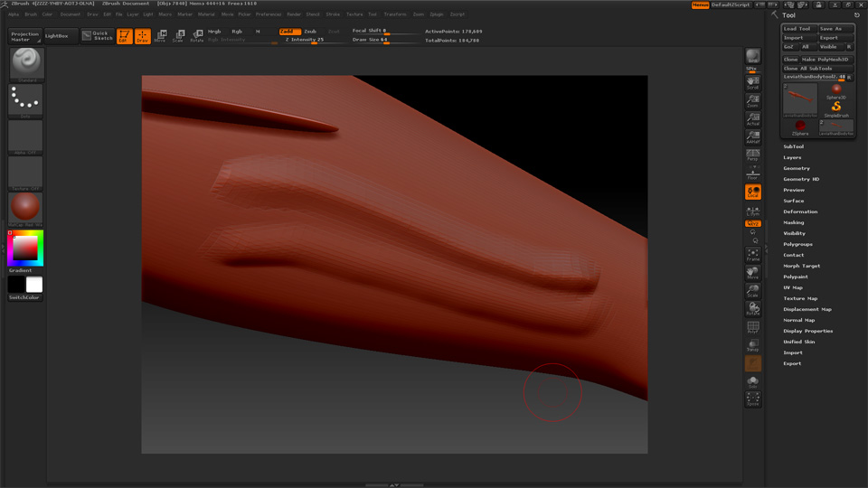Toggle PolyF polyframe display icon
Screen dimensions: 868x488
click(753, 327)
